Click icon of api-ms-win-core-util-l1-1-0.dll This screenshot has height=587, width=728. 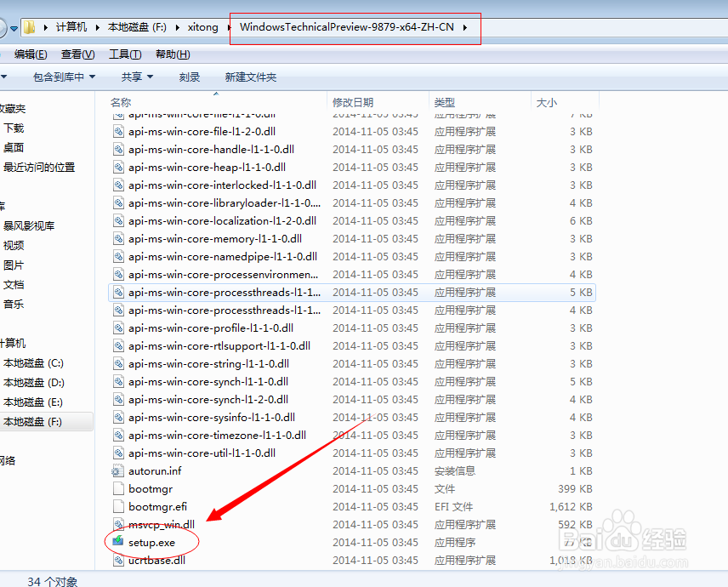coord(118,453)
